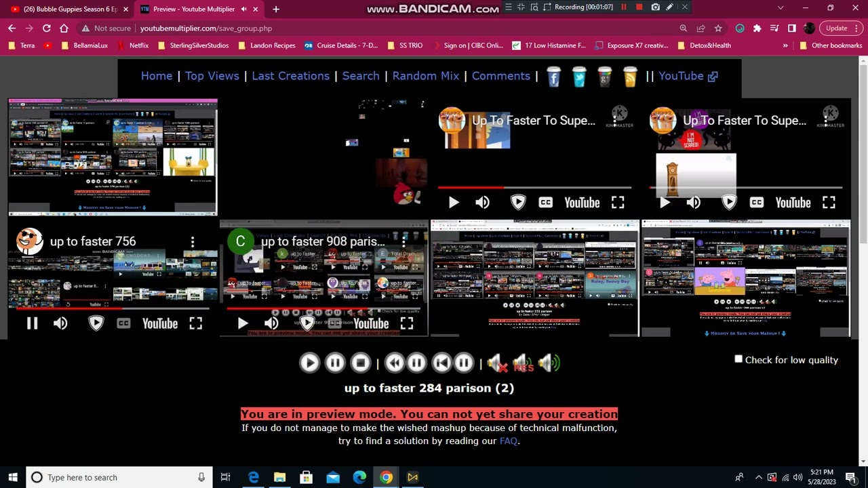Click the Windows taskbar search box
Image resolution: width=868 pixels, height=488 pixels.
pyautogui.click(x=119, y=477)
